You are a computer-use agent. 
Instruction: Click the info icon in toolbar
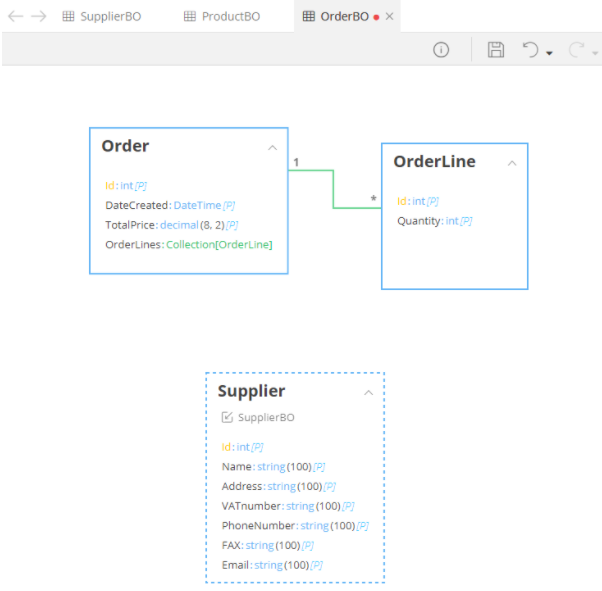click(441, 50)
